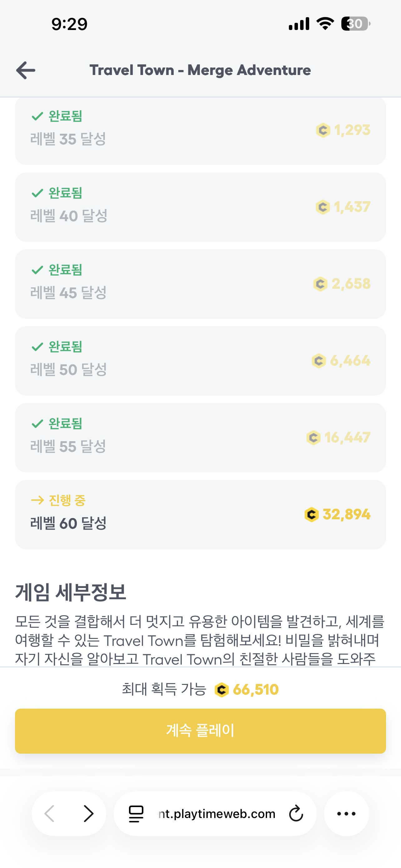Tap the page reload icon
Viewport: 401px width, 868px height.
coord(296,813)
